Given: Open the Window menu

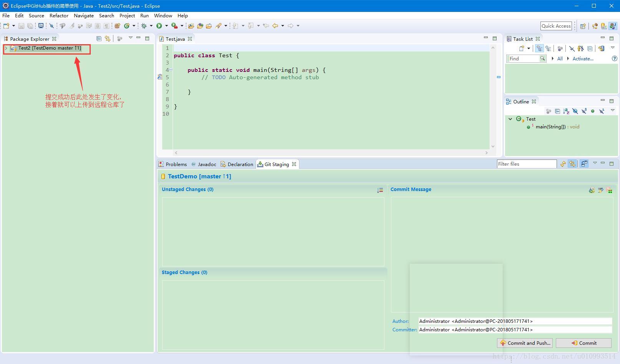Looking at the screenshot, I should (163, 16).
